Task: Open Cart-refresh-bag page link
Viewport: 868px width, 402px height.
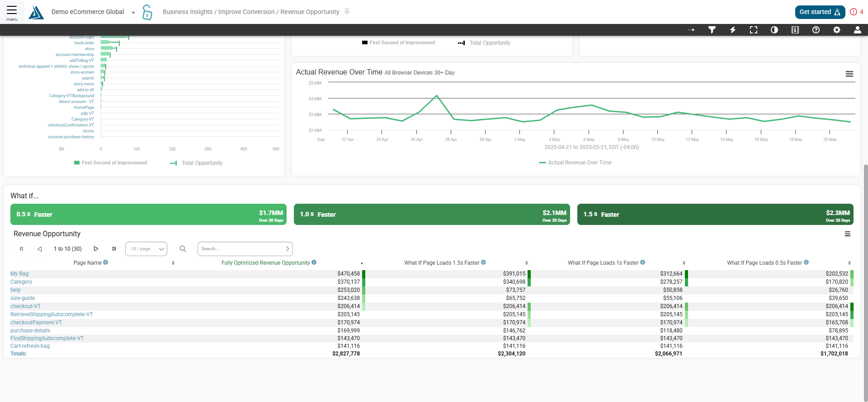Action: [x=30, y=346]
